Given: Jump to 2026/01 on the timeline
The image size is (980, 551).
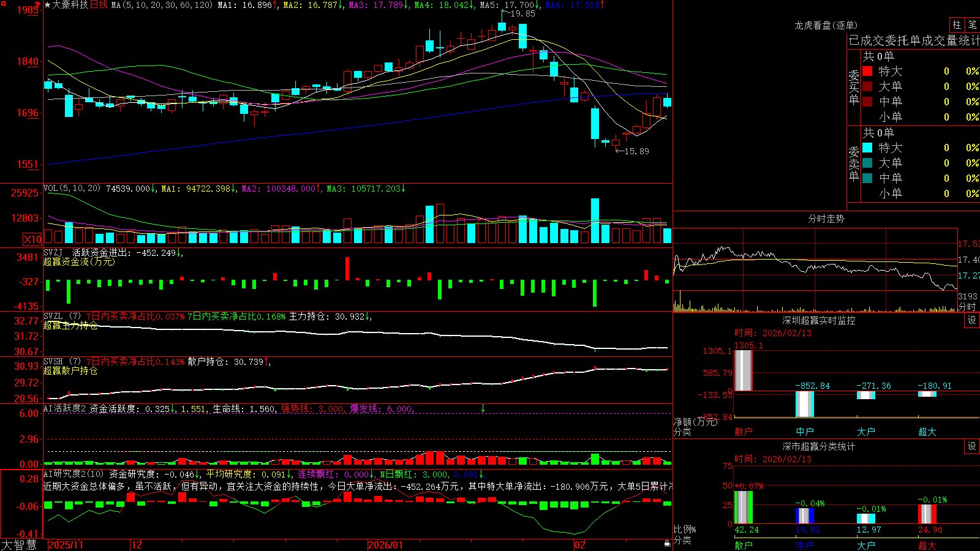Looking at the screenshot, I should 385,545.
